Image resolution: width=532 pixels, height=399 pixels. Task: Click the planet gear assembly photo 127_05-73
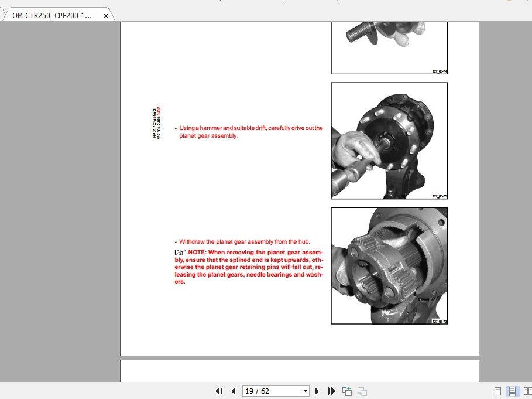[389, 265]
